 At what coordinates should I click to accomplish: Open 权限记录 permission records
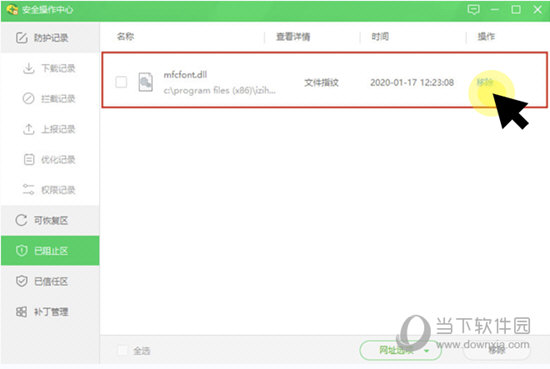(x=50, y=190)
